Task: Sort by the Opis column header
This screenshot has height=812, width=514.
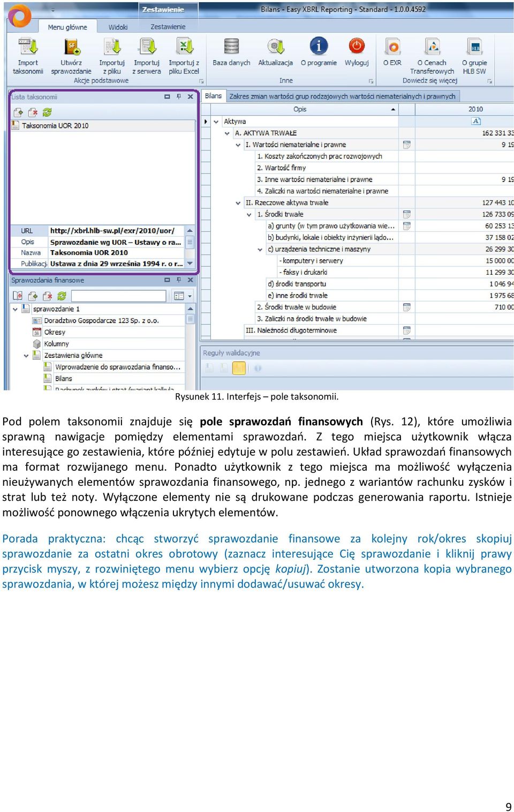Action: point(300,109)
